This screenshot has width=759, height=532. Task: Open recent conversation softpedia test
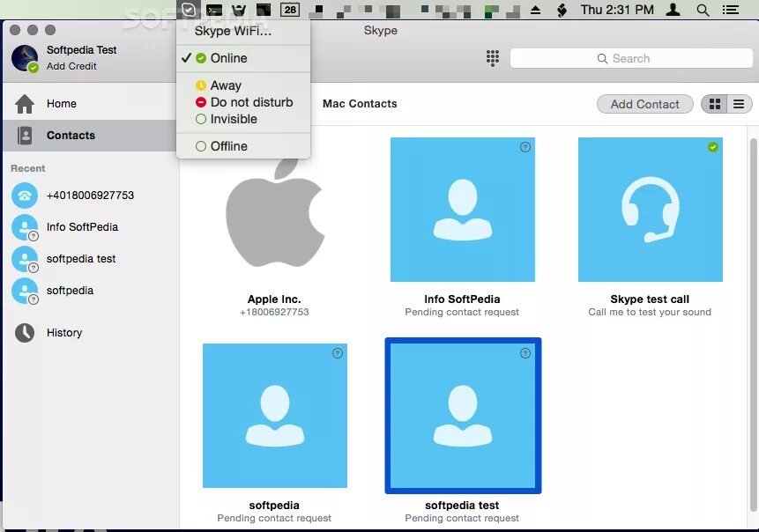pos(91,259)
